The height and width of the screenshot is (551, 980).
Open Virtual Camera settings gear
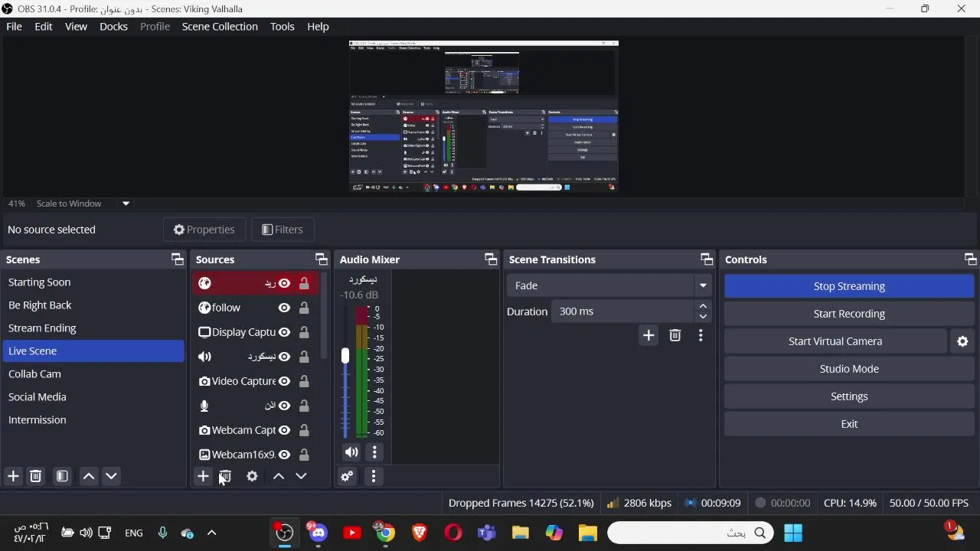963,341
